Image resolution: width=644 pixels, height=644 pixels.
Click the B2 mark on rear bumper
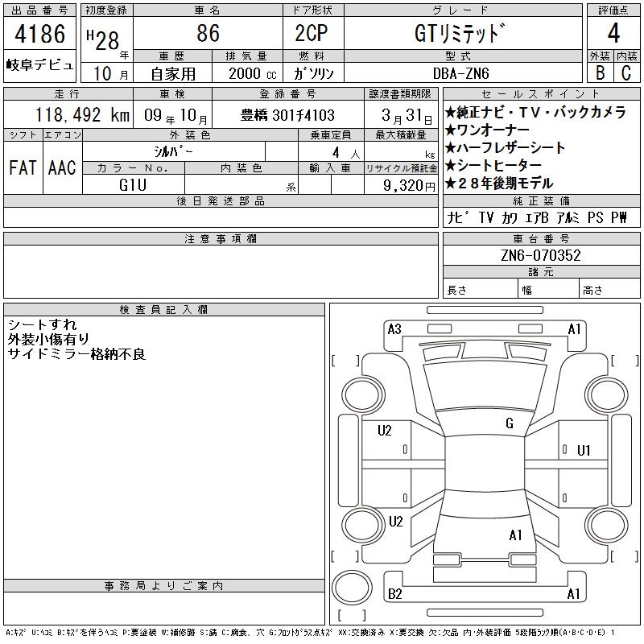394,594
